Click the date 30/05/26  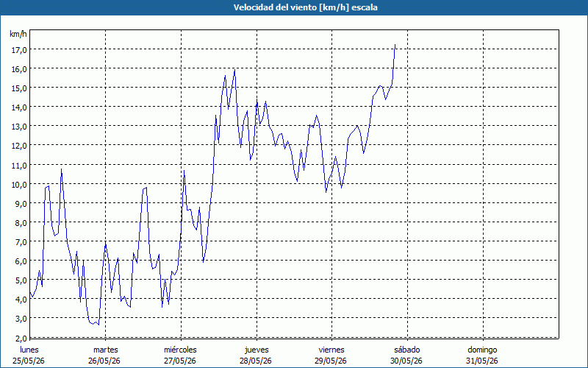point(406,361)
